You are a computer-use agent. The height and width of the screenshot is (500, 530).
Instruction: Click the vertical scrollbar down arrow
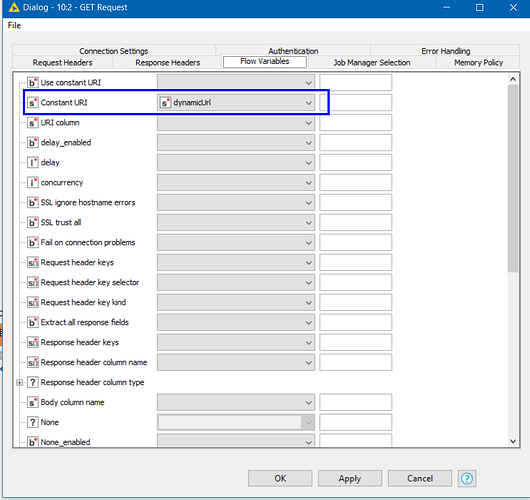point(513,441)
